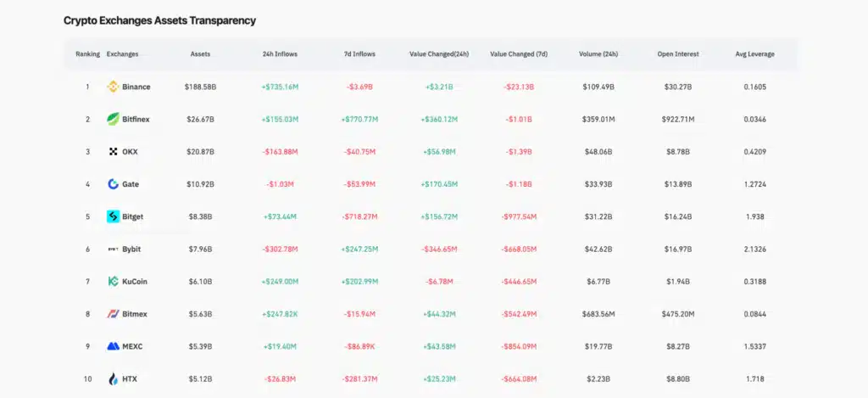Open the Bitmex exchange name link

pos(135,314)
